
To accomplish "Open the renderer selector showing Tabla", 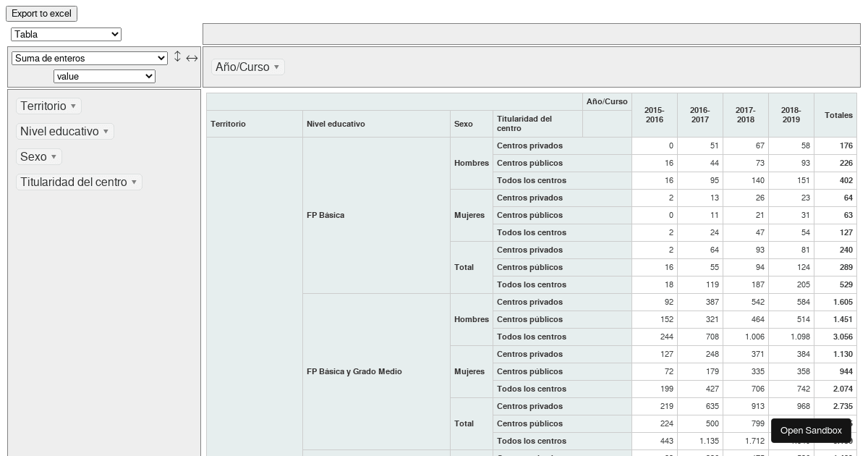I will [66, 34].
